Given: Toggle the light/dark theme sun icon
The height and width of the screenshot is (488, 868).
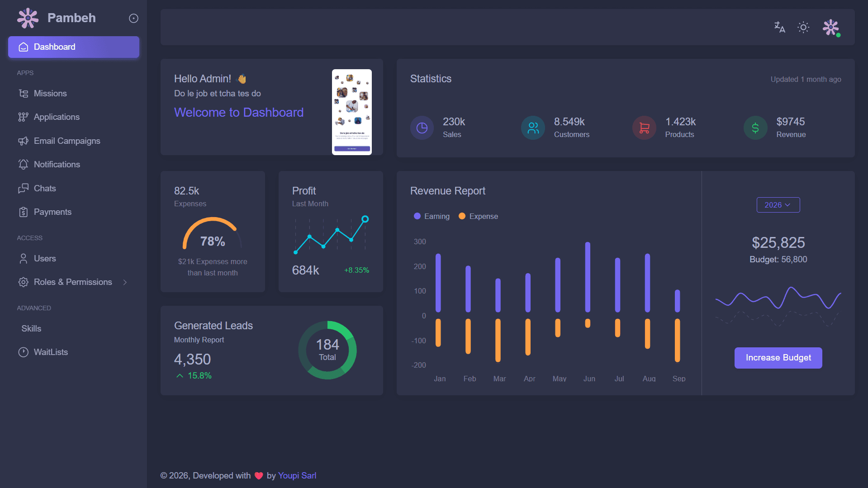Looking at the screenshot, I should (803, 27).
